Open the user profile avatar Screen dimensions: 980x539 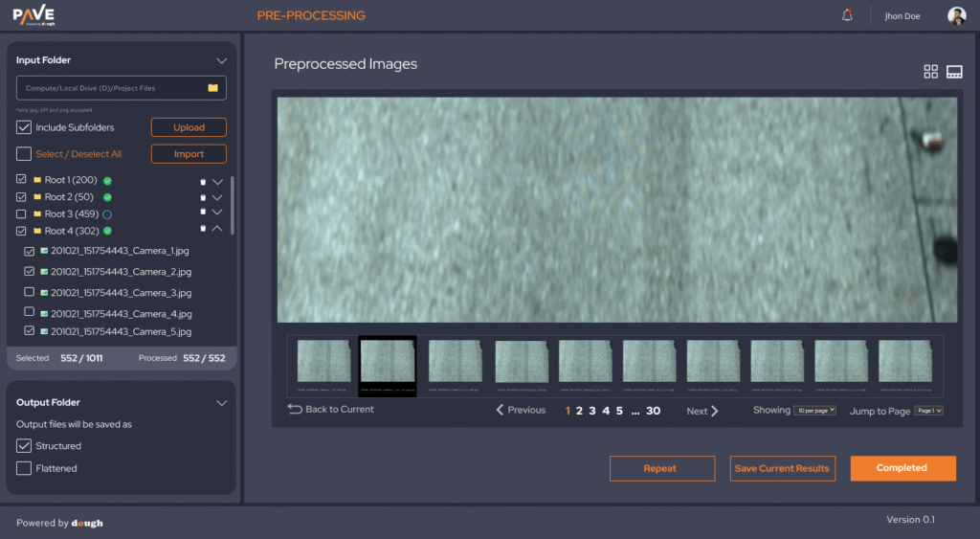(x=956, y=15)
